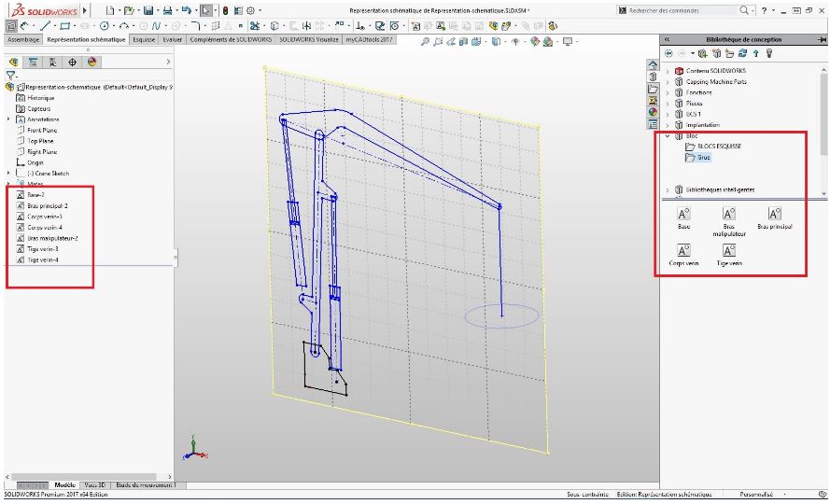Open the Etude de mouvement 1 tab

[x=145, y=485]
